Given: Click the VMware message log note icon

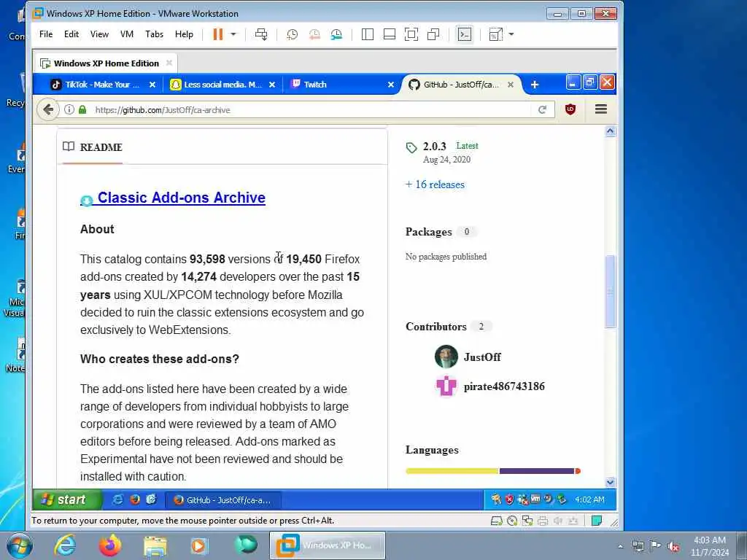Looking at the screenshot, I should (597, 521).
